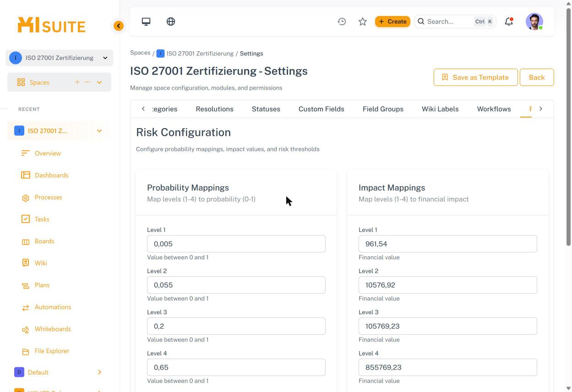Click the Wiki icon in the sidebar
This screenshot has width=572, height=392.
coord(26,263)
